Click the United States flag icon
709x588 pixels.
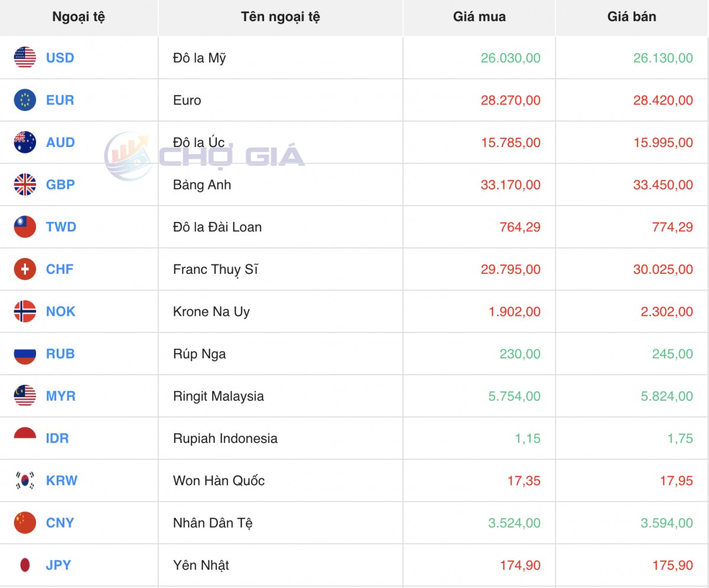(25, 58)
